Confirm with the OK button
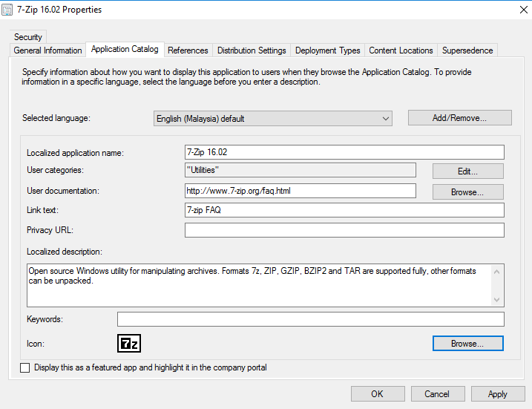 [378, 393]
